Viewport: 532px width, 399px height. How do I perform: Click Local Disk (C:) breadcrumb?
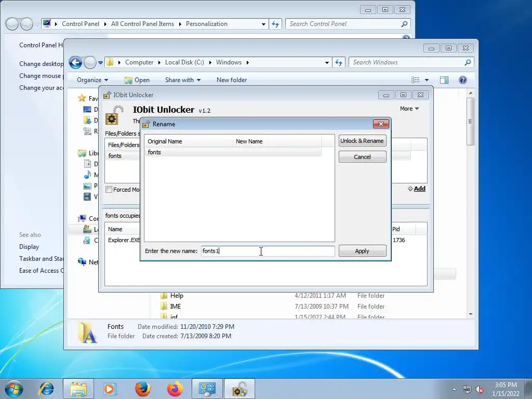(184, 62)
